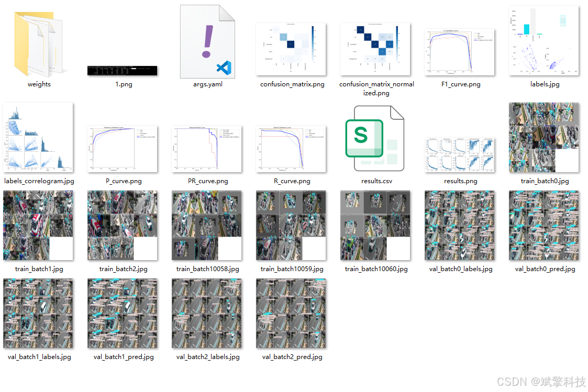Select the train_batch0.jpg thumbnail

tap(543, 137)
